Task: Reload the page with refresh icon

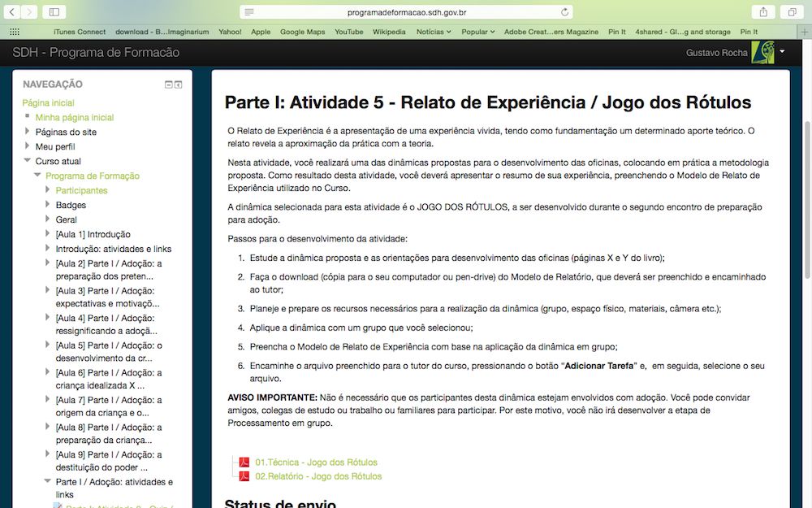Action: click(x=565, y=12)
